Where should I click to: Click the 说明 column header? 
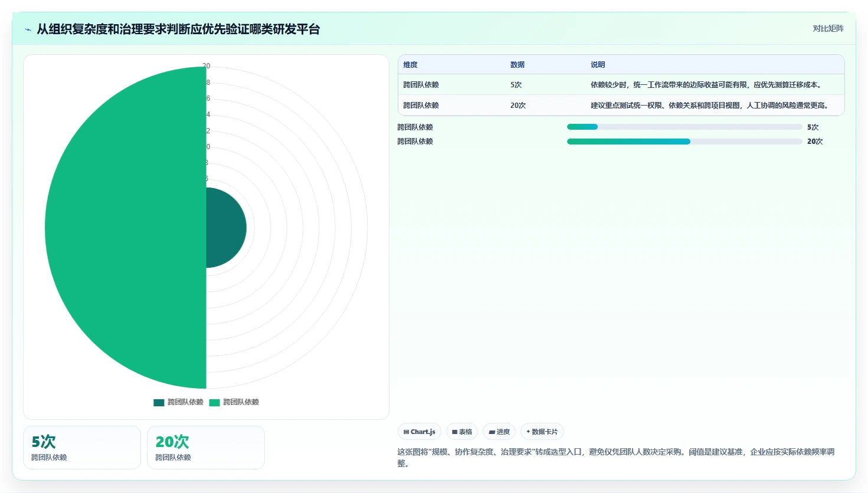[598, 65]
